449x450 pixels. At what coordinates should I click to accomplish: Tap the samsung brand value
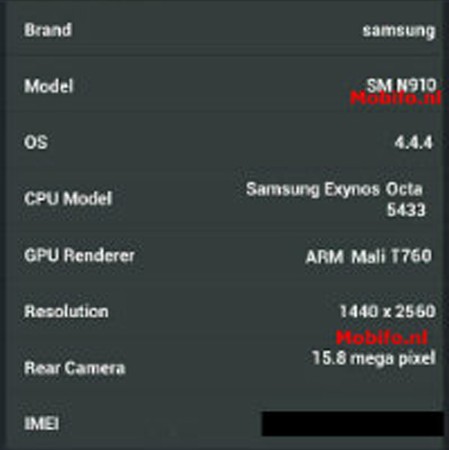(x=399, y=31)
